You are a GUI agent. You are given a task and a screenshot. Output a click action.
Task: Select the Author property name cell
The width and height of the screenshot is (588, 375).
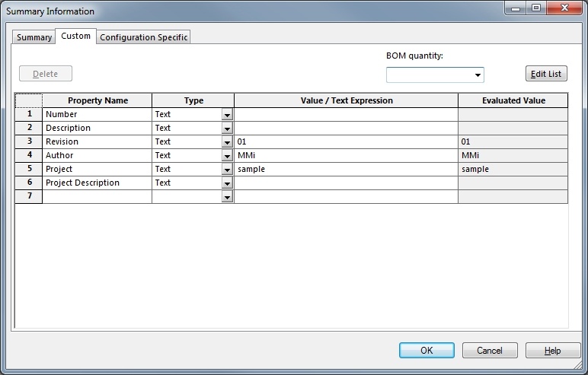(x=97, y=155)
